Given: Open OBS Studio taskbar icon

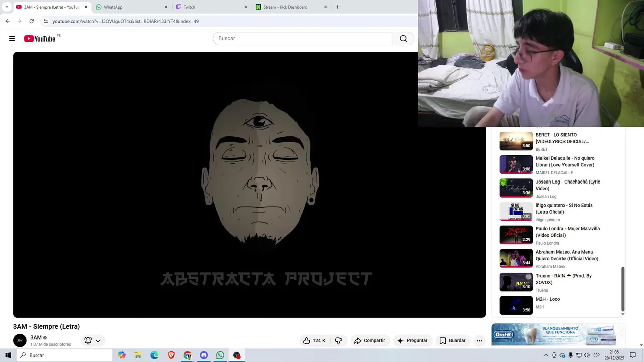Looking at the screenshot, I should click(x=237, y=355).
